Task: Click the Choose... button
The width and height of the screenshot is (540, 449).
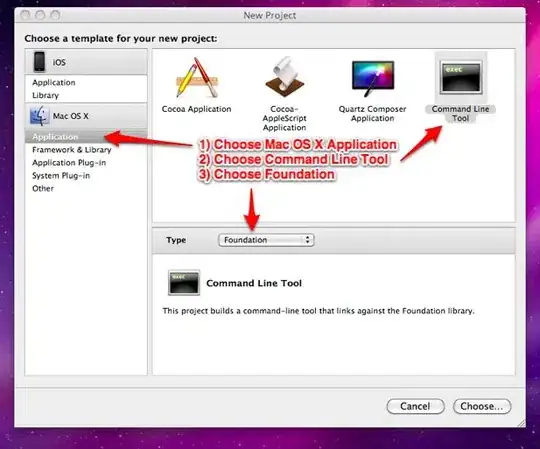Action: [482, 406]
